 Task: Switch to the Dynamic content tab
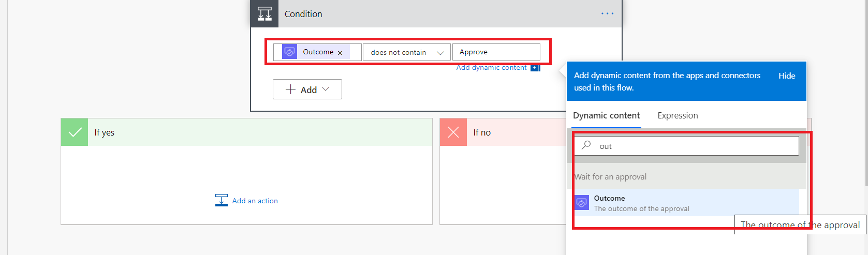pyautogui.click(x=606, y=116)
